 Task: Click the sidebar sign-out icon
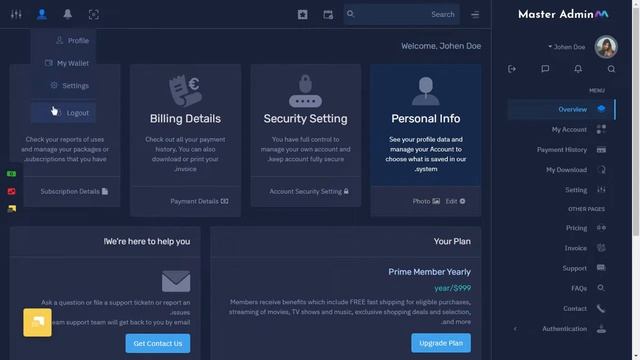pos(512,69)
